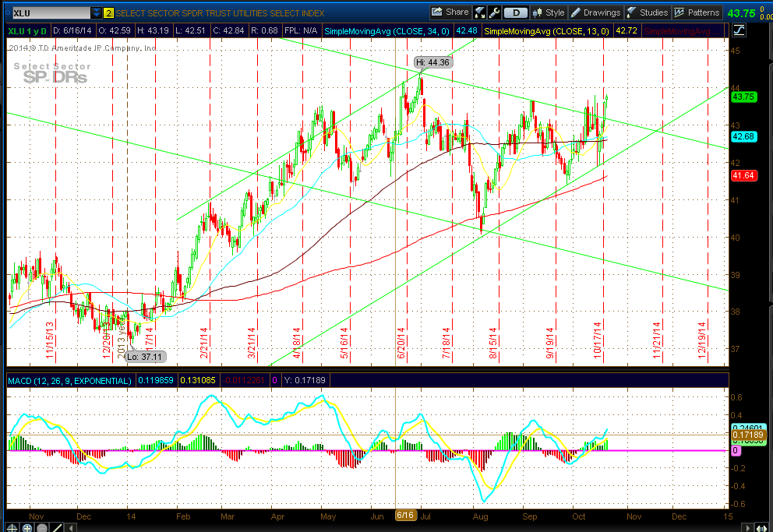773x532 pixels.
Task: Click the MACD value 0.119859
Action: pyautogui.click(x=156, y=381)
